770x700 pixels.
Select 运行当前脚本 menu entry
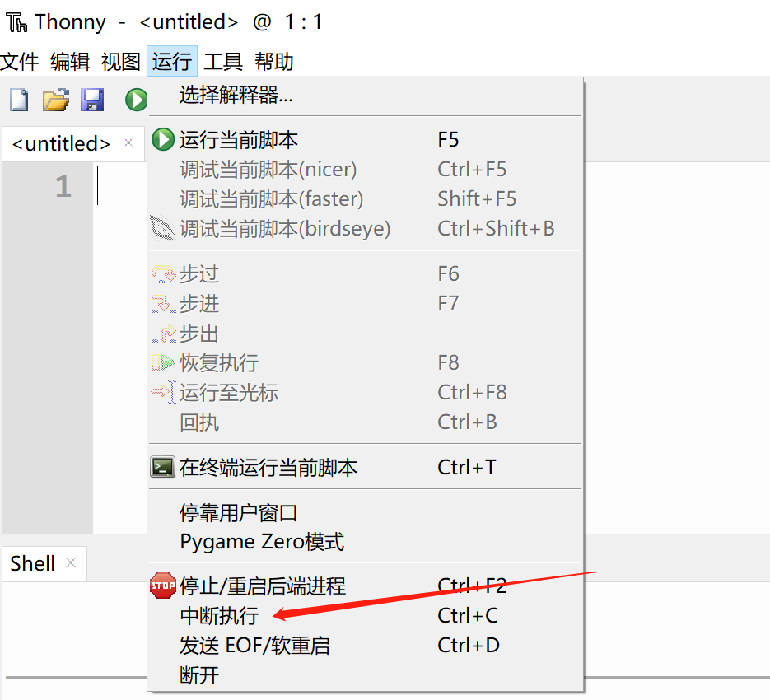[x=365, y=139]
